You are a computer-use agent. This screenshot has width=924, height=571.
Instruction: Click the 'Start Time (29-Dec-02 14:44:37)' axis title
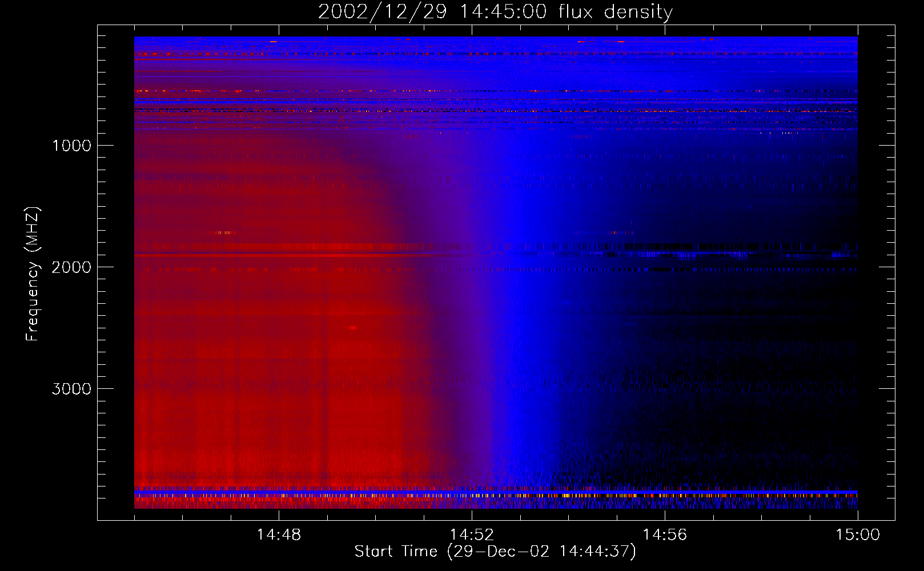495,552
